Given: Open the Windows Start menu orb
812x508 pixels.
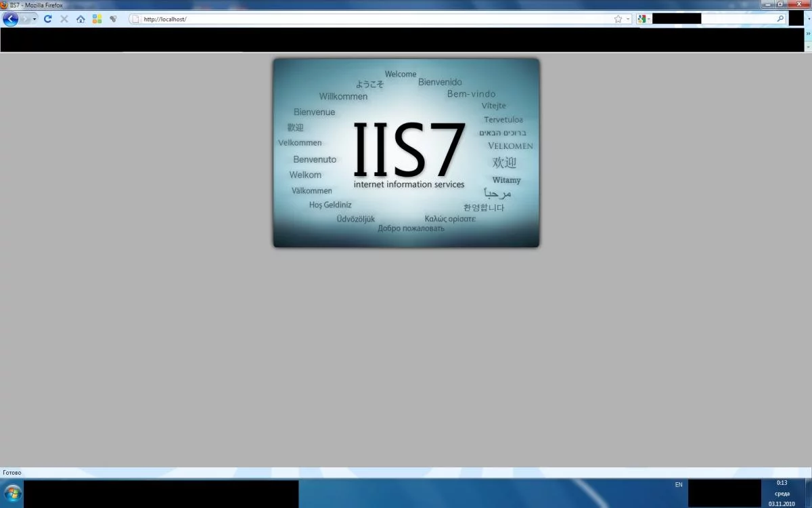Looking at the screenshot, I should (x=13, y=493).
